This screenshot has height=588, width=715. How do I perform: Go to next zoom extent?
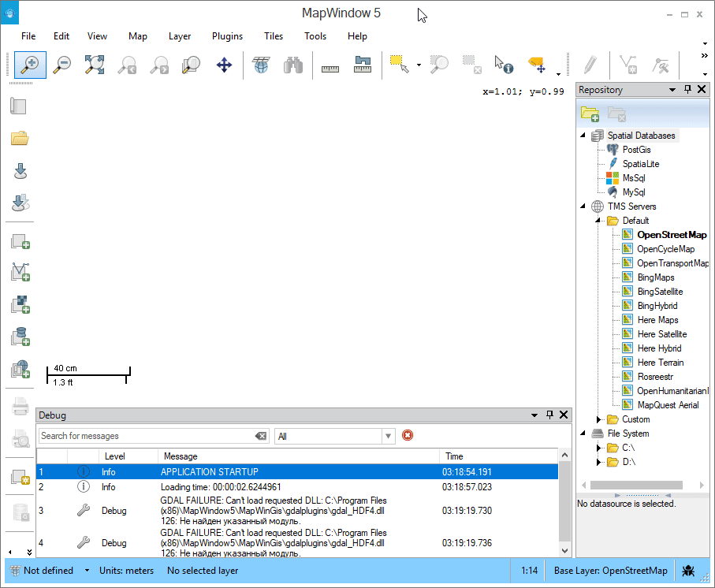[159, 65]
